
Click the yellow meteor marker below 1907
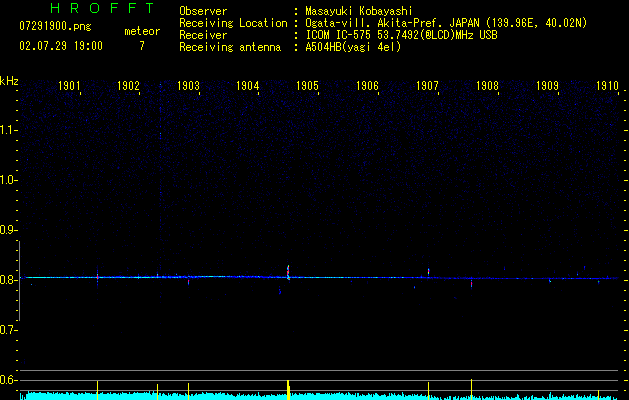point(428,391)
